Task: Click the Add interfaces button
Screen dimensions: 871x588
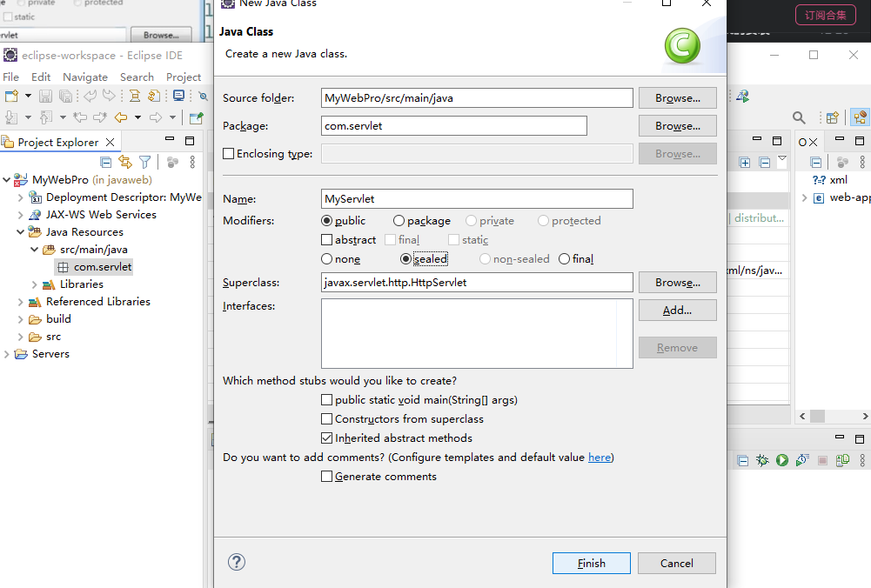Action: [678, 311]
